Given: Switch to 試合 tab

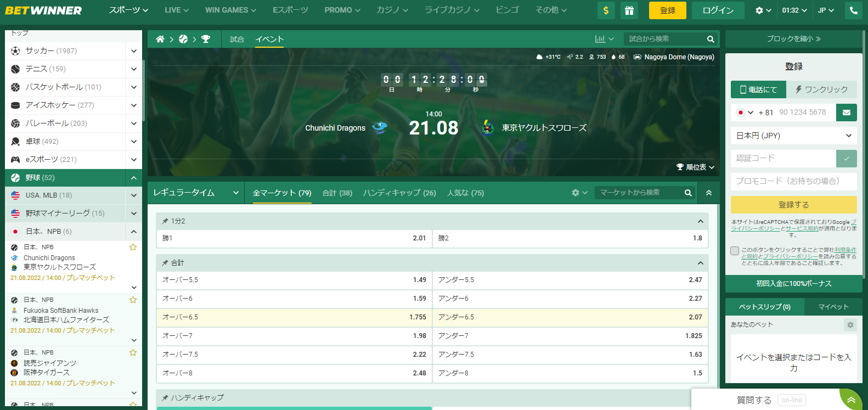Looking at the screenshot, I should [x=237, y=39].
